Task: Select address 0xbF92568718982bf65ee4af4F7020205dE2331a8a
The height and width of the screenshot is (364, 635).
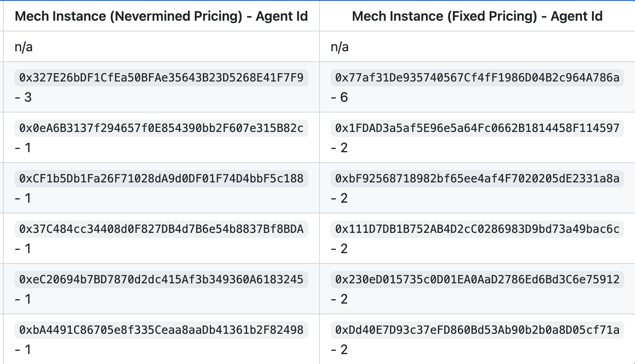Action: tap(477, 179)
